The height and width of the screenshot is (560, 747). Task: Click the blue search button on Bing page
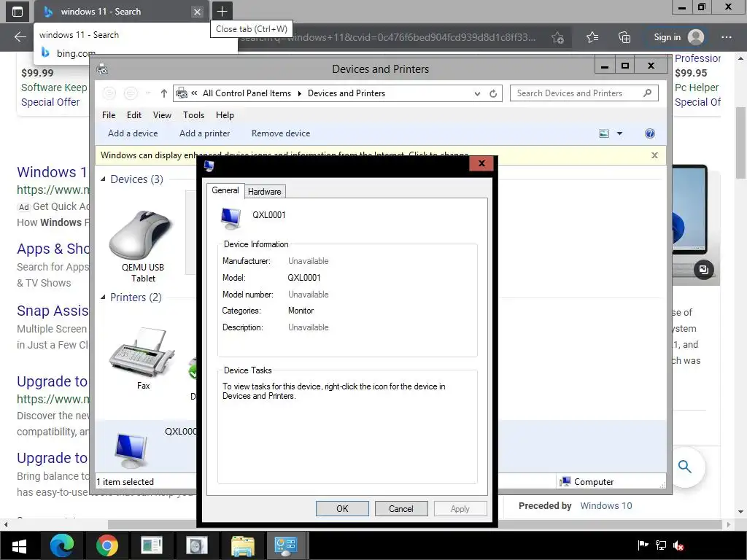tap(684, 467)
